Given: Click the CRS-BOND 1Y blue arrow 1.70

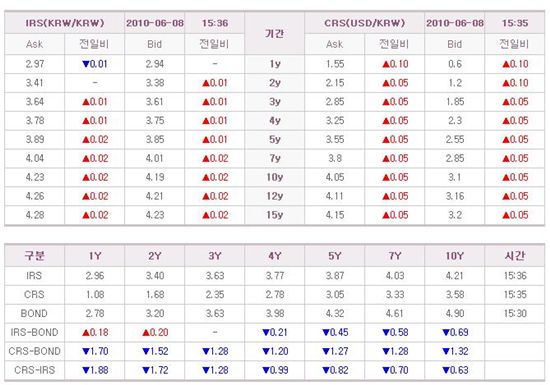Looking at the screenshot, I should click(95, 351).
